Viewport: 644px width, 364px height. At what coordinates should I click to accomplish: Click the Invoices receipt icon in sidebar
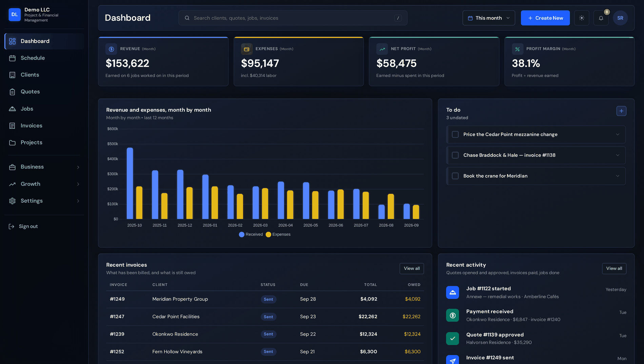(13, 126)
